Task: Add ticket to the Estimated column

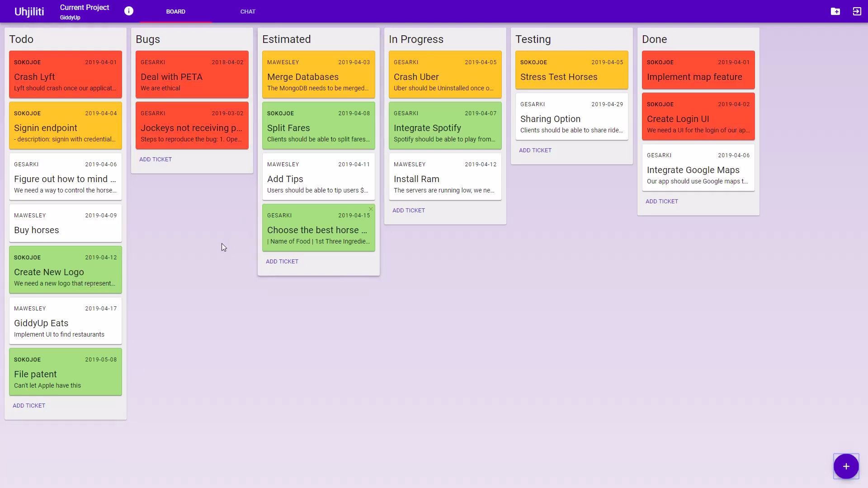Action: click(282, 262)
